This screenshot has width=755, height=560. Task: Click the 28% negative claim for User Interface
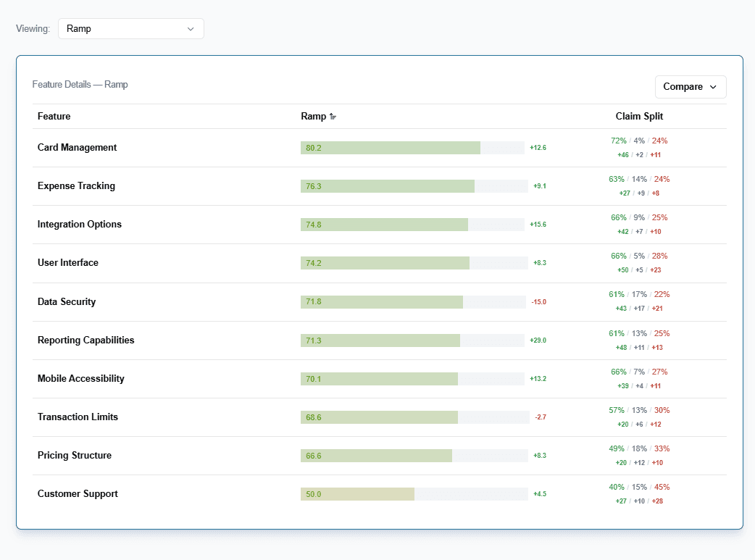659,256
